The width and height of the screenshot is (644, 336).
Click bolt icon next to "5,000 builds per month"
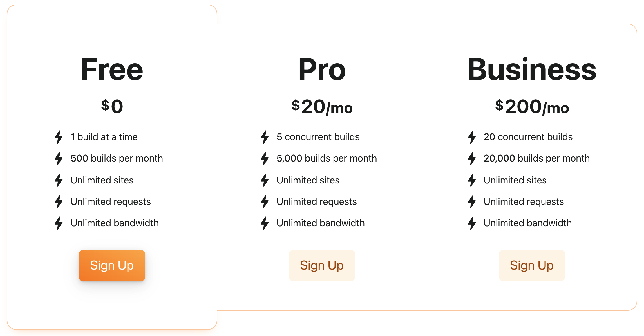pyautogui.click(x=265, y=158)
